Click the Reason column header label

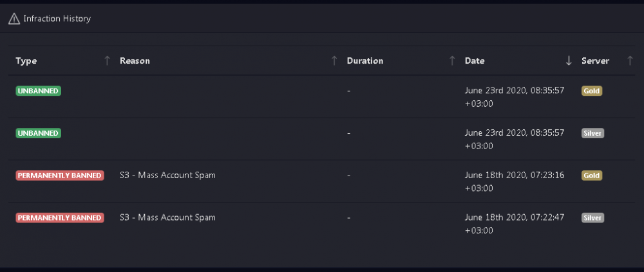click(135, 60)
